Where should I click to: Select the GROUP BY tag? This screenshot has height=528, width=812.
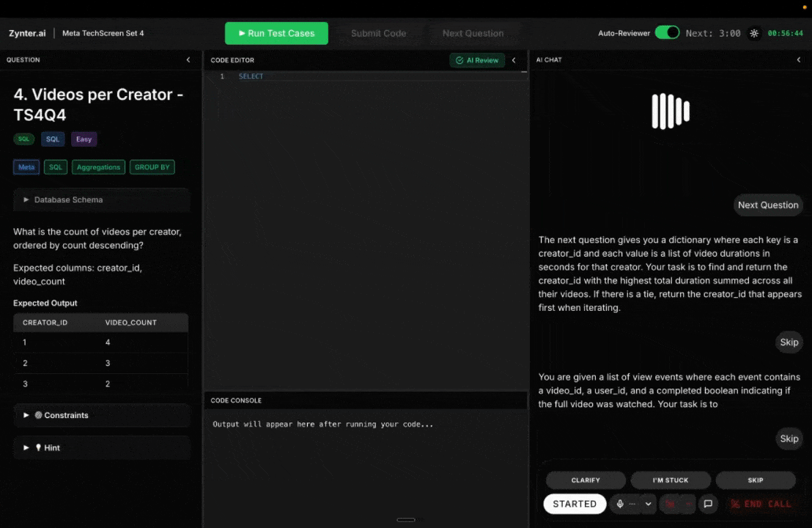(x=152, y=167)
